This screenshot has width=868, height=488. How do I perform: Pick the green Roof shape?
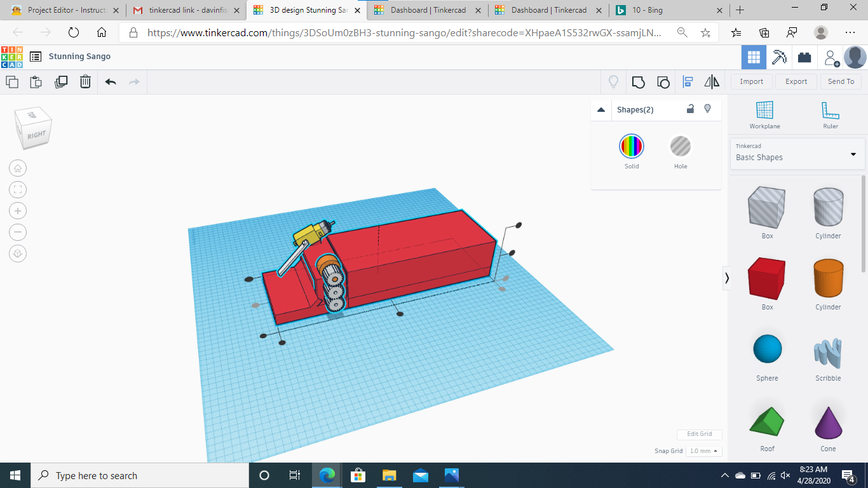pyautogui.click(x=767, y=421)
